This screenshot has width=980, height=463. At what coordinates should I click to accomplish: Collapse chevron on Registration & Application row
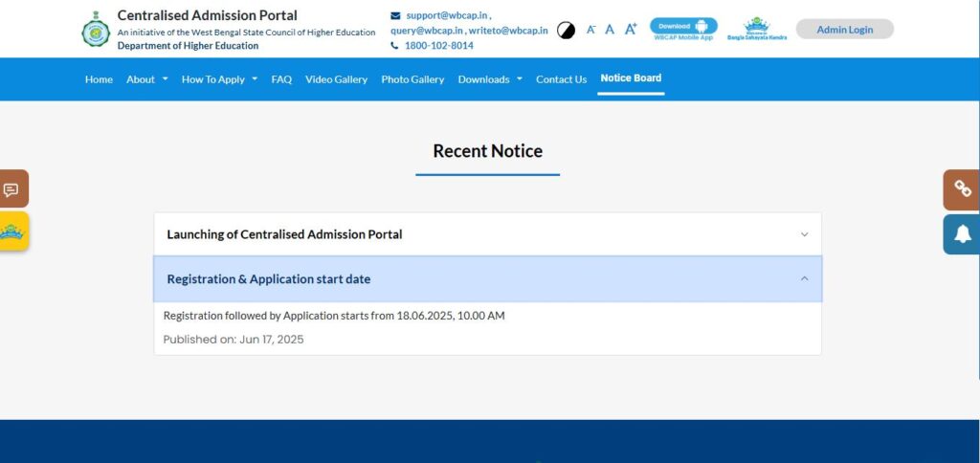804,278
